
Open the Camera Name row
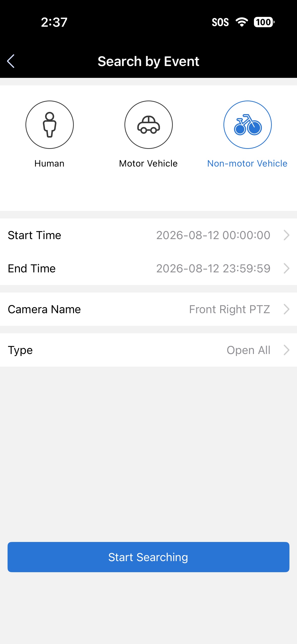[x=149, y=309]
